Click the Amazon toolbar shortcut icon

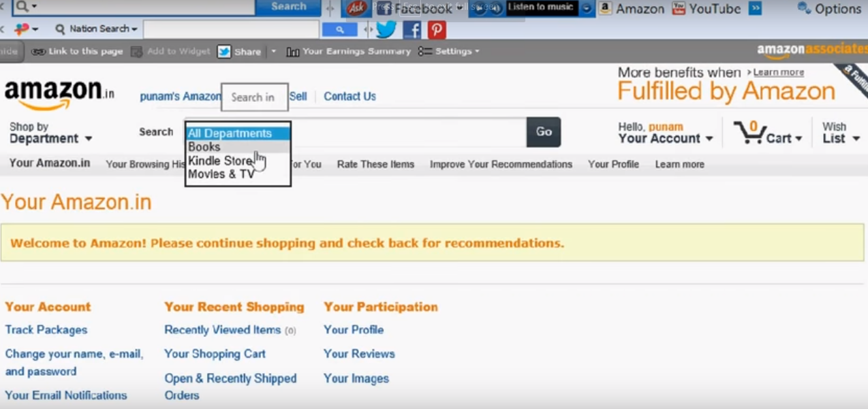click(606, 8)
